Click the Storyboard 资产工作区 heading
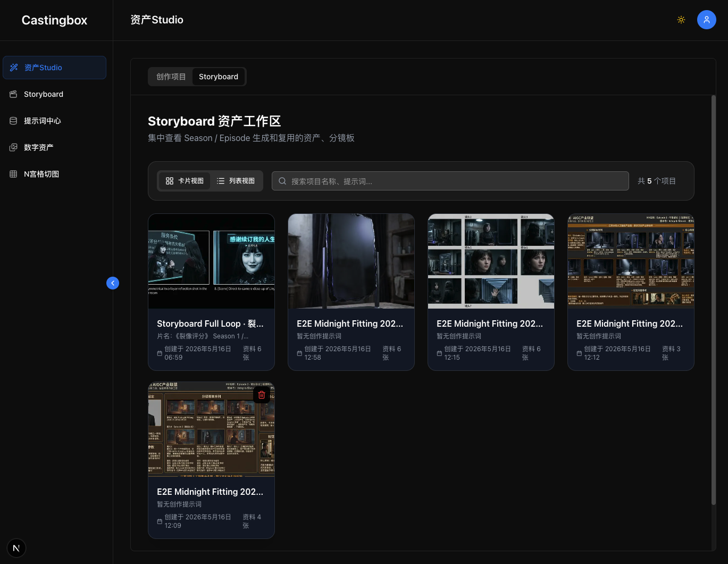This screenshot has width=728, height=564. pyautogui.click(x=214, y=121)
